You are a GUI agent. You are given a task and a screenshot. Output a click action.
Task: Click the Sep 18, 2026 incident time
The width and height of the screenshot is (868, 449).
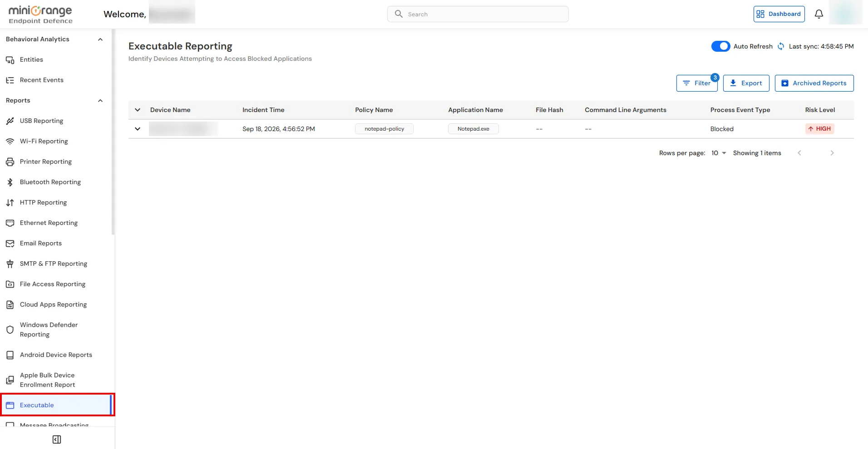(279, 129)
